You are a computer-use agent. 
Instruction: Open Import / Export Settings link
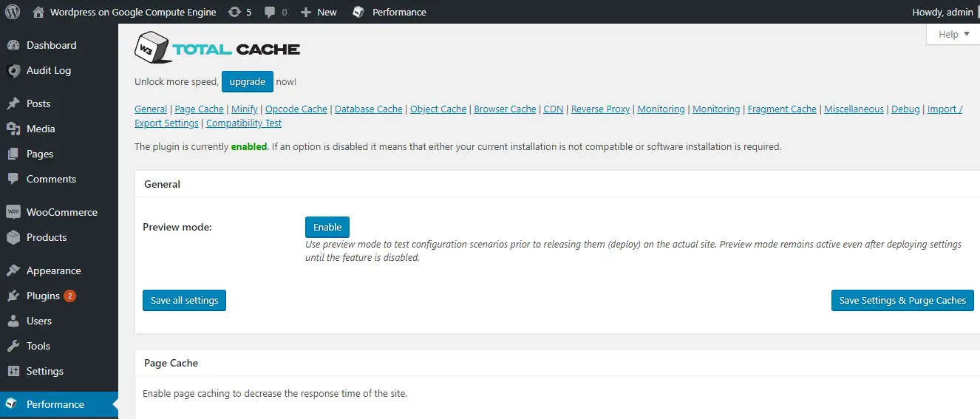[x=945, y=109]
